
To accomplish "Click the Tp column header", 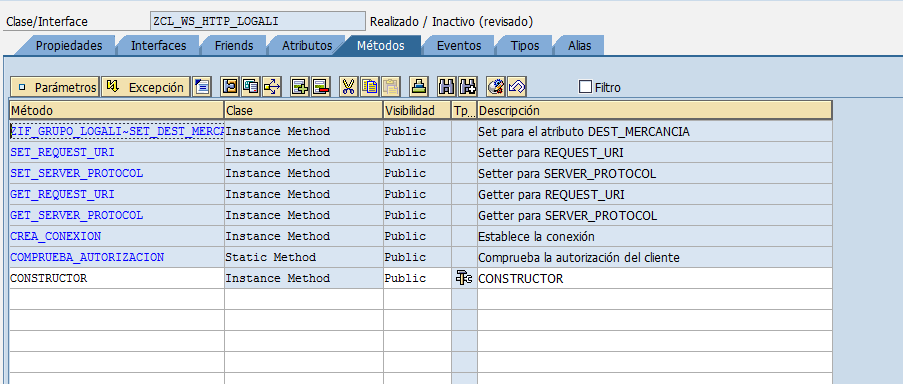I will [464, 110].
